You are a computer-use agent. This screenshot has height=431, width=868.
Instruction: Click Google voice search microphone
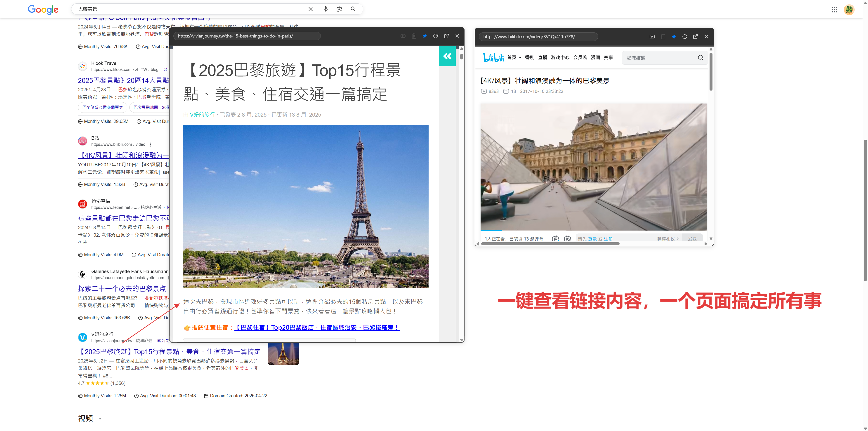point(325,9)
